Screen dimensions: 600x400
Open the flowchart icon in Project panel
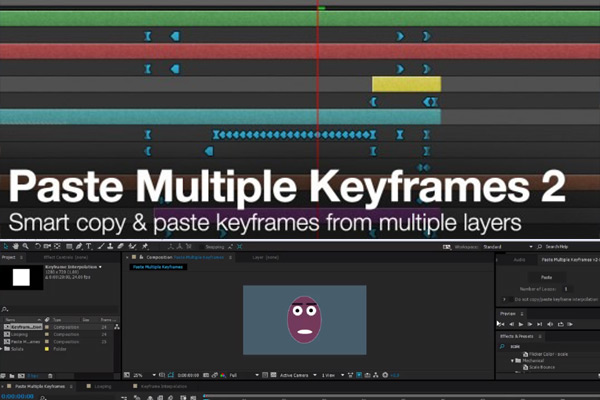click(x=117, y=327)
